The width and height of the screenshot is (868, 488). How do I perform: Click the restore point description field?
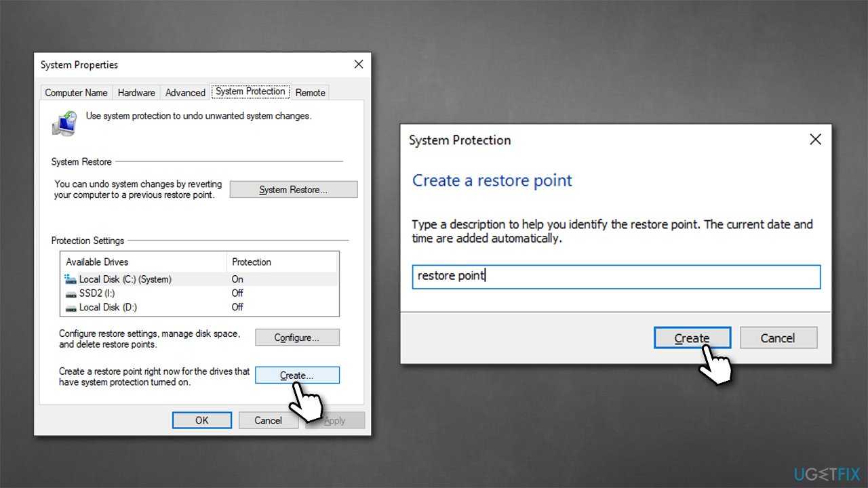(616, 277)
